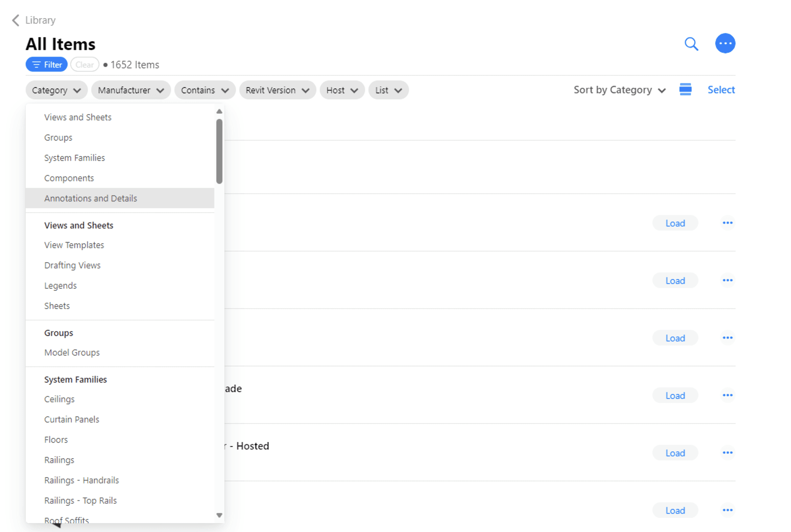Viewport: 791px width, 532px height.
Task: Go back using Library arrow icon
Action: (16, 20)
